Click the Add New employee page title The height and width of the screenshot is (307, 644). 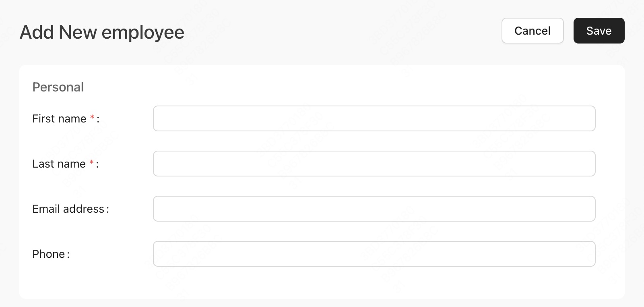(x=102, y=32)
